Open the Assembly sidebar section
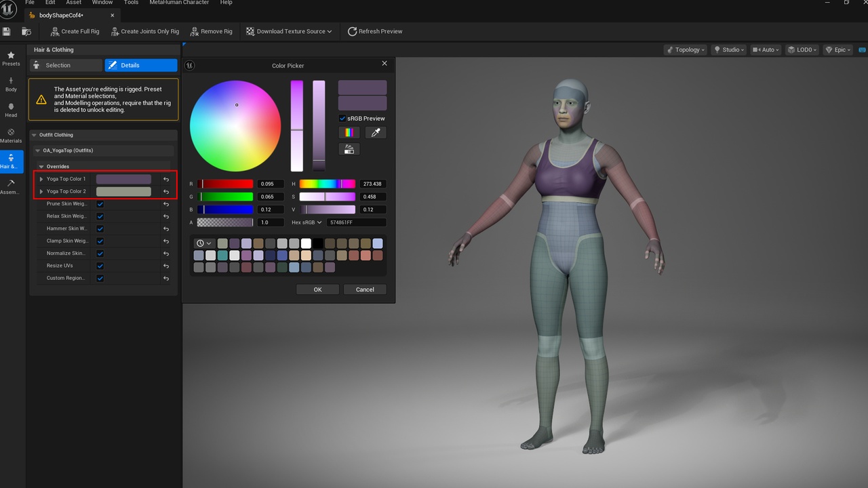This screenshot has height=488, width=868. (11, 187)
